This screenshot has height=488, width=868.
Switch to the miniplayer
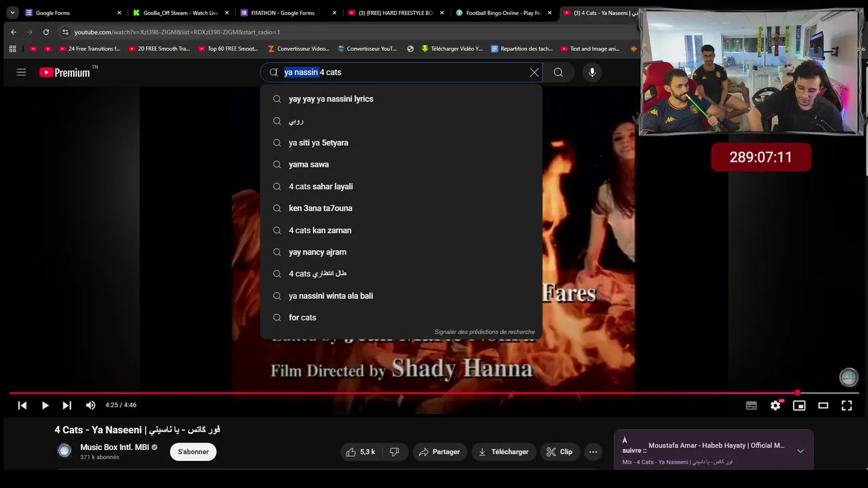tap(800, 405)
